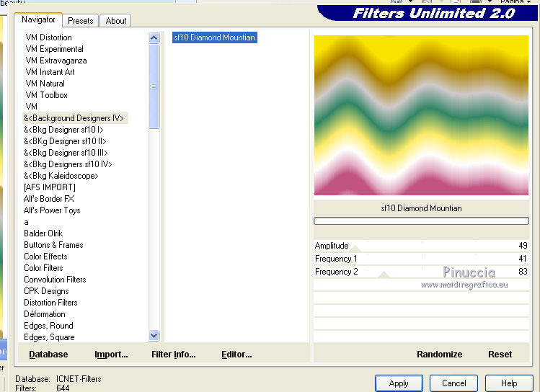Select Déformation category
The width and height of the screenshot is (540, 392).
(45, 314)
